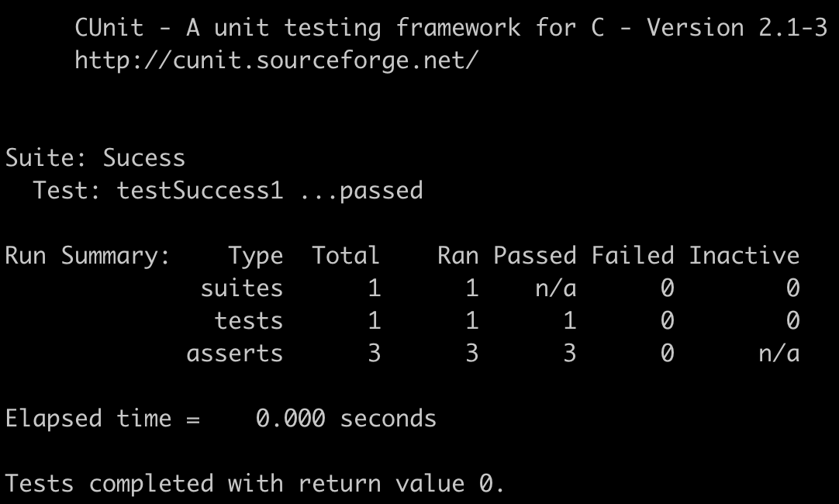Click the n/a value in suites row
The width and height of the screenshot is (839, 504).
[556, 288]
